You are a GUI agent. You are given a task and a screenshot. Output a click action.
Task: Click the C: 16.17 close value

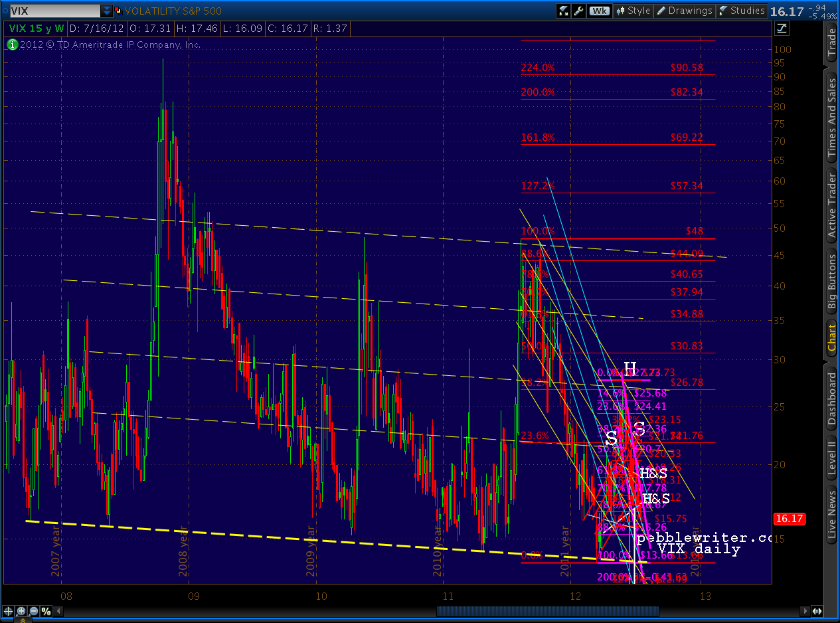(x=290, y=28)
